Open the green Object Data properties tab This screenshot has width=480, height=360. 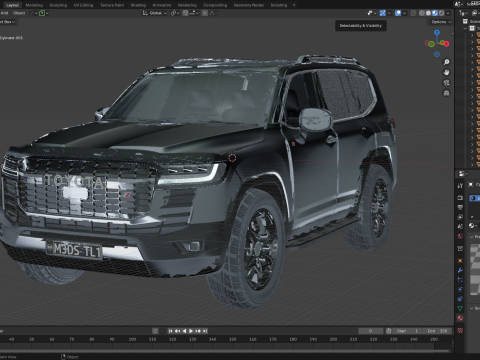point(460,309)
